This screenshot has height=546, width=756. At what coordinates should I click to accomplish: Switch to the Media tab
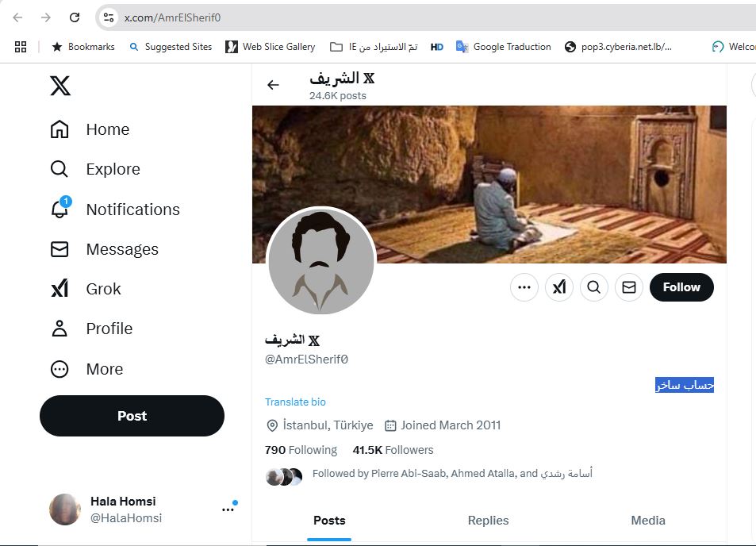pyautogui.click(x=648, y=521)
